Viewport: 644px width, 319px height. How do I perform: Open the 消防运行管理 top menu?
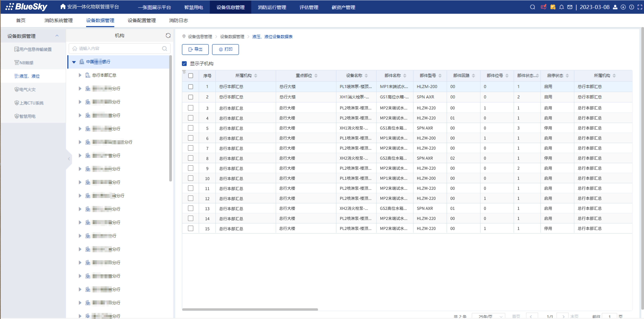272,7
